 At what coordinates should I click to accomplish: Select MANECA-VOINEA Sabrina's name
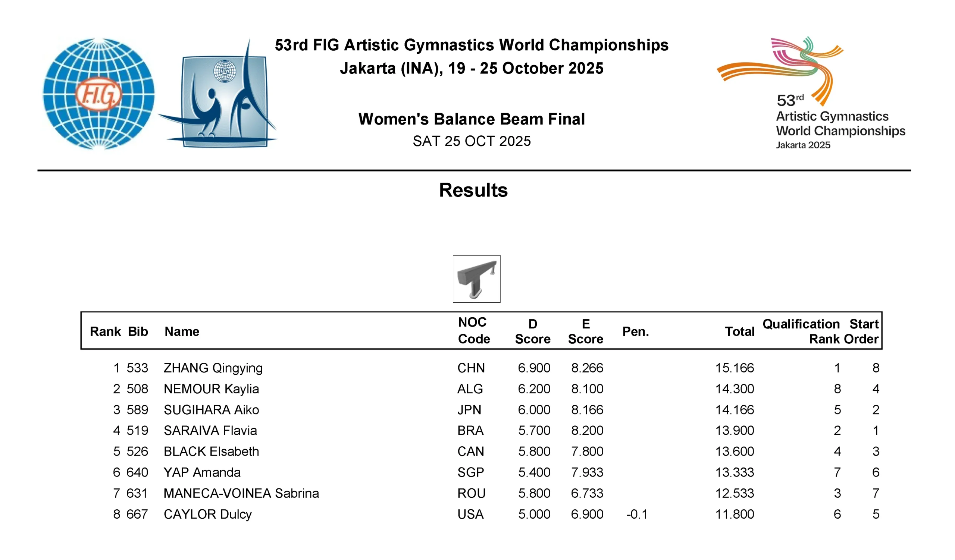coord(241,493)
